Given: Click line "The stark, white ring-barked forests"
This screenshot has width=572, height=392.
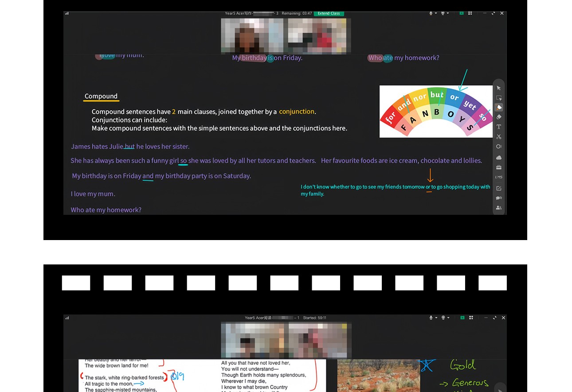Looking at the screenshot, I should click(x=124, y=378).
